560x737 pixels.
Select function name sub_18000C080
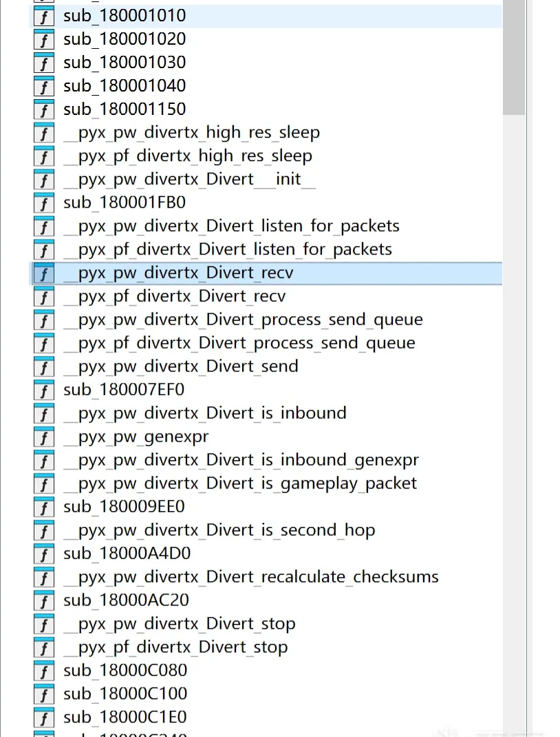tap(125, 670)
